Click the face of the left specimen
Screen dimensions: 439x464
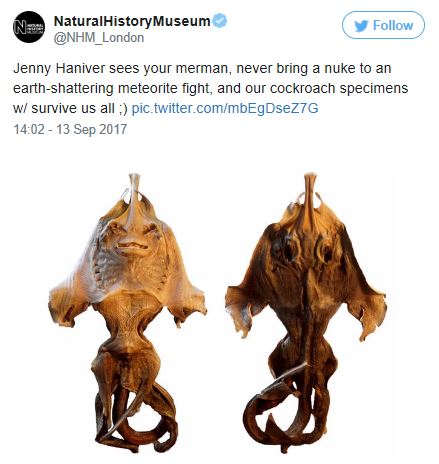tap(133, 238)
